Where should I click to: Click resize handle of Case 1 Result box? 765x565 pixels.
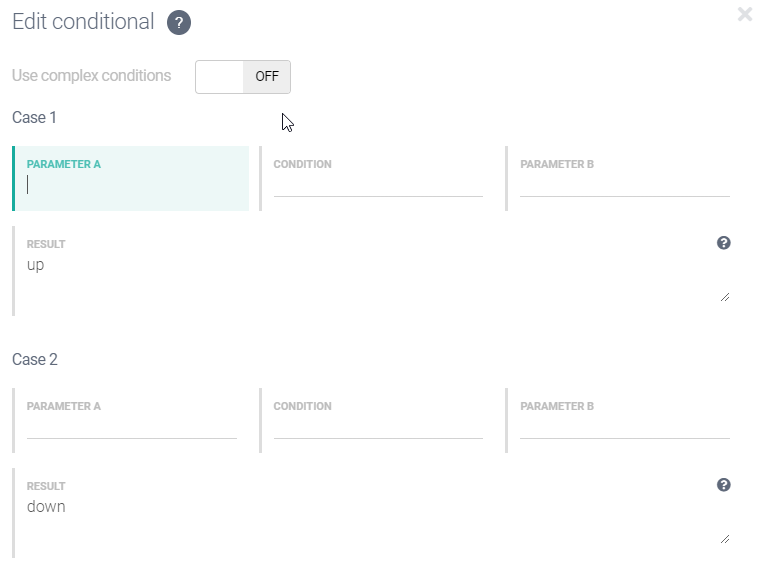pyautogui.click(x=724, y=296)
